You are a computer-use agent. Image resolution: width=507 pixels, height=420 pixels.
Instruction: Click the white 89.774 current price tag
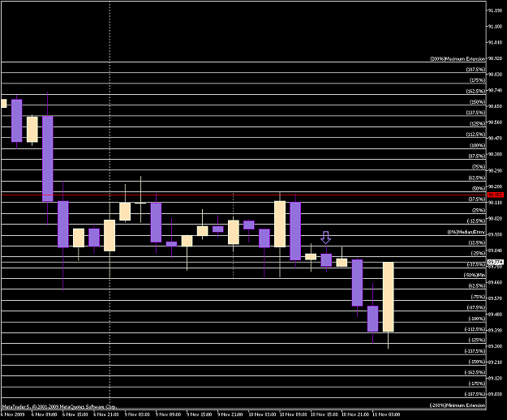pyautogui.click(x=496, y=262)
